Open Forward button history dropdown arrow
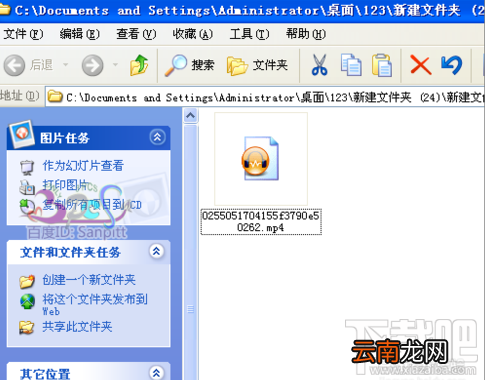485x380 pixels. [x=115, y=64]
